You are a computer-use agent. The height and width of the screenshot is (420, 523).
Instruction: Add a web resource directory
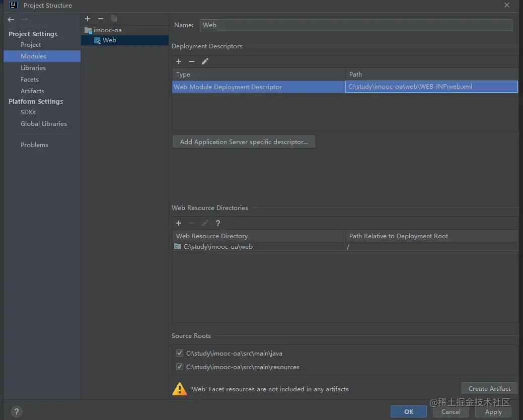click(179, 223)
